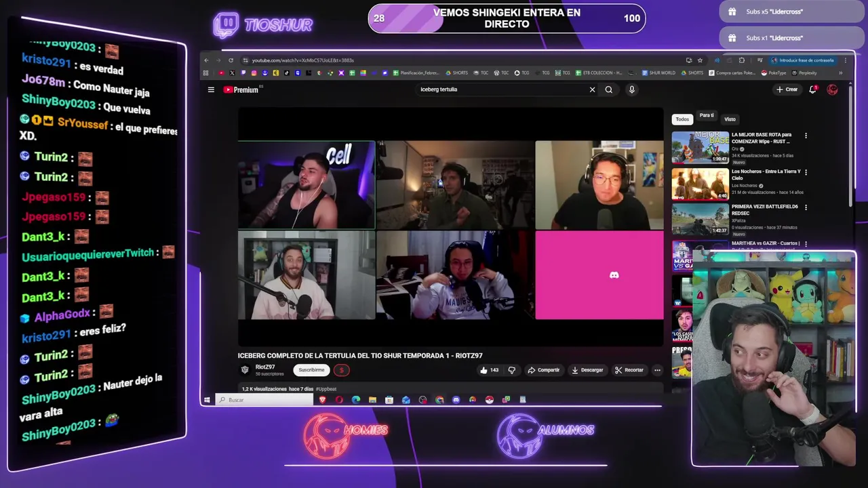Screen dimensions: 868x488
Task: Click the Crear button
Action: click(787, 89)
